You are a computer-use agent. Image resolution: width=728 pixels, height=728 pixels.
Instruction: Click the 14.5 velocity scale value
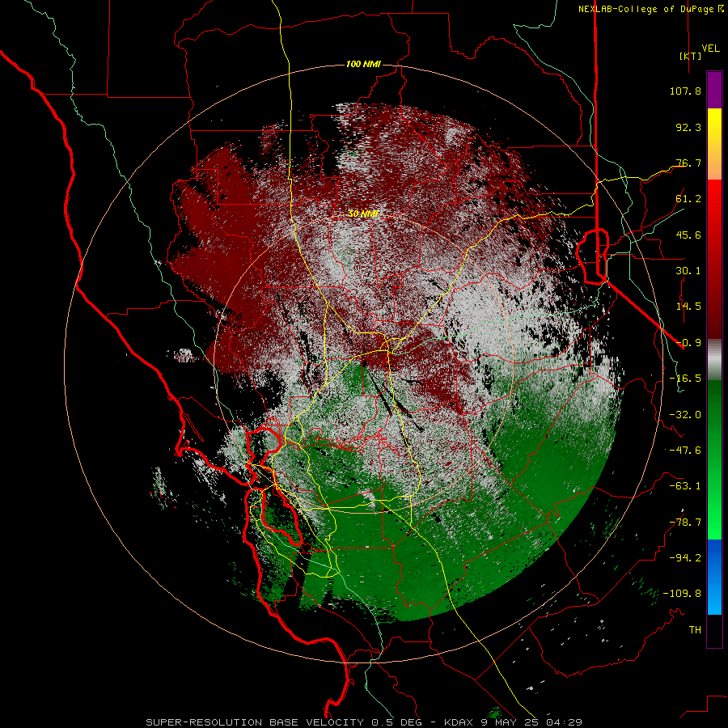(x=688, y=307)
